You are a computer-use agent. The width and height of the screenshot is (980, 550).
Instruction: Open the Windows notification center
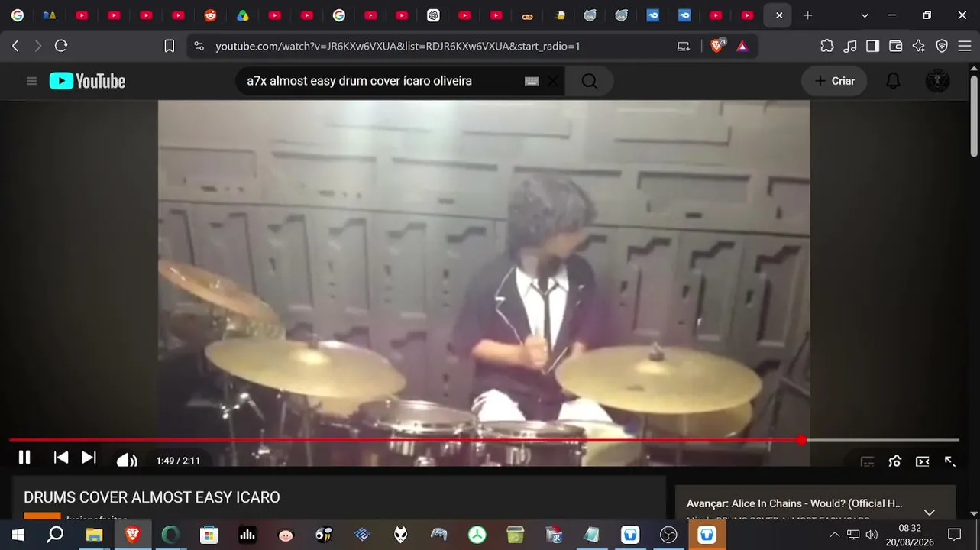pos(954,535)
